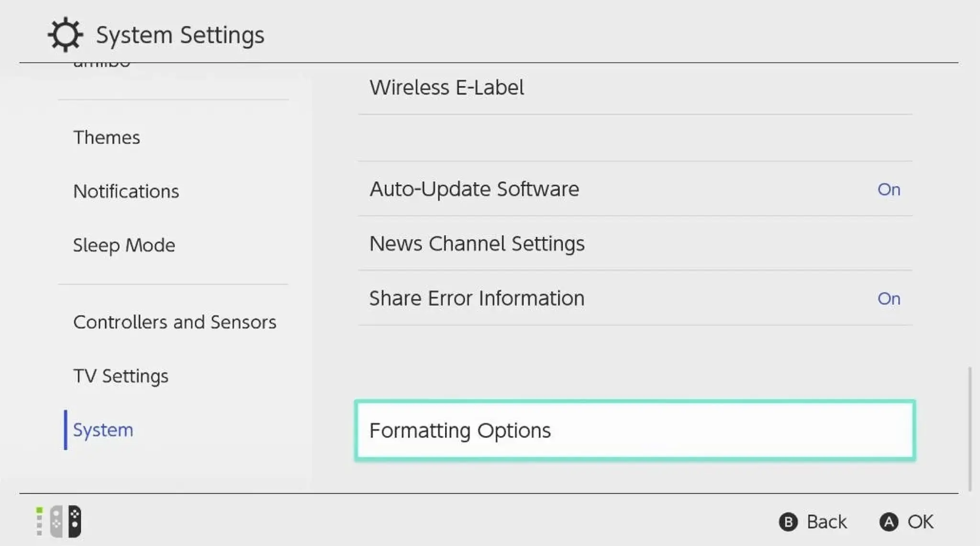Open the System section in sidebar
Image resolution: width=980 pixels, height=546 pixels.
103,429
